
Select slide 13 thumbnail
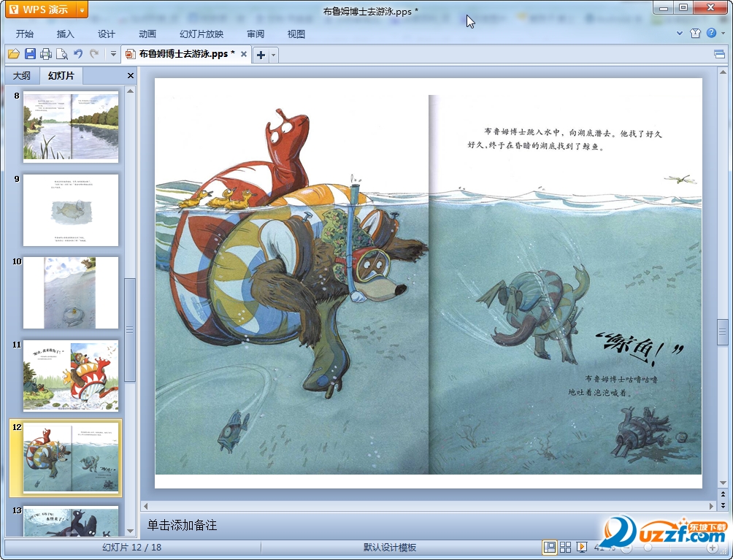tap(71, 521)
